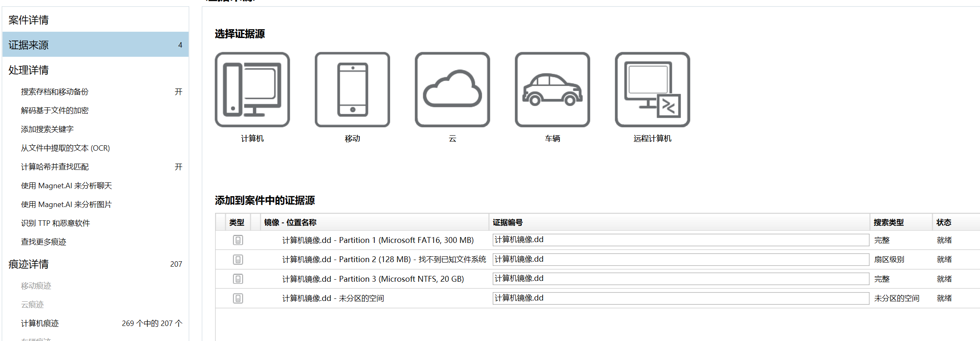Select the 远程计算机 remote computer icon
This screenshot has height=341, width=980.
point(652,89)
